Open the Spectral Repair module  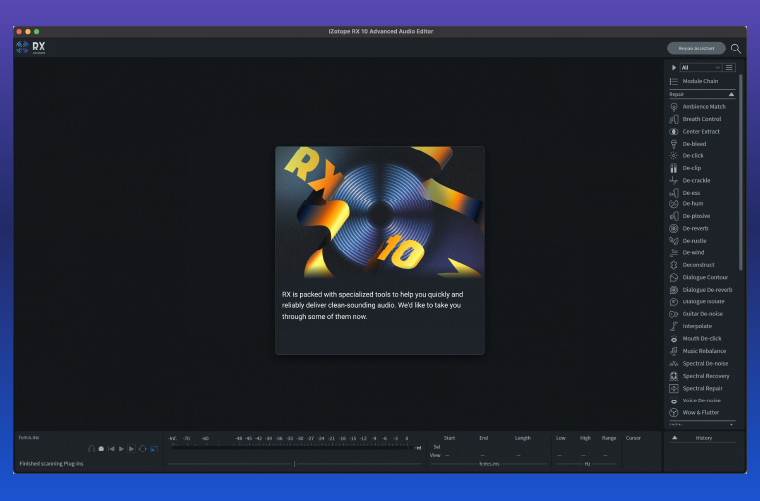tap(696, 388)
